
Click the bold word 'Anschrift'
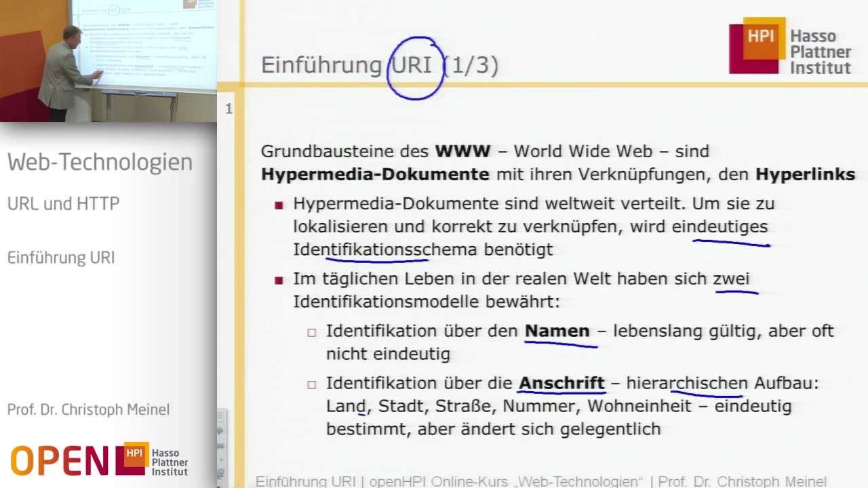coord(561,383)
